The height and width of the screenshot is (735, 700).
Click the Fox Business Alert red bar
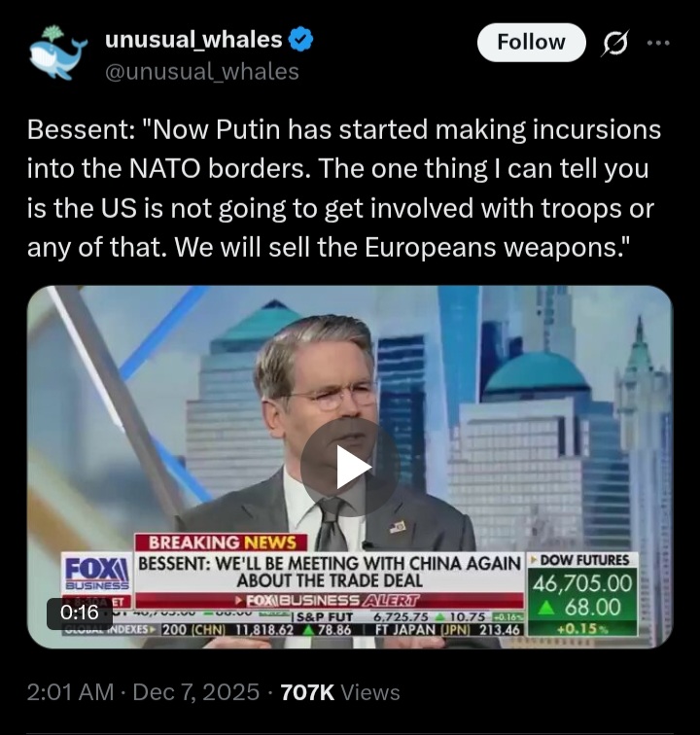330,601
